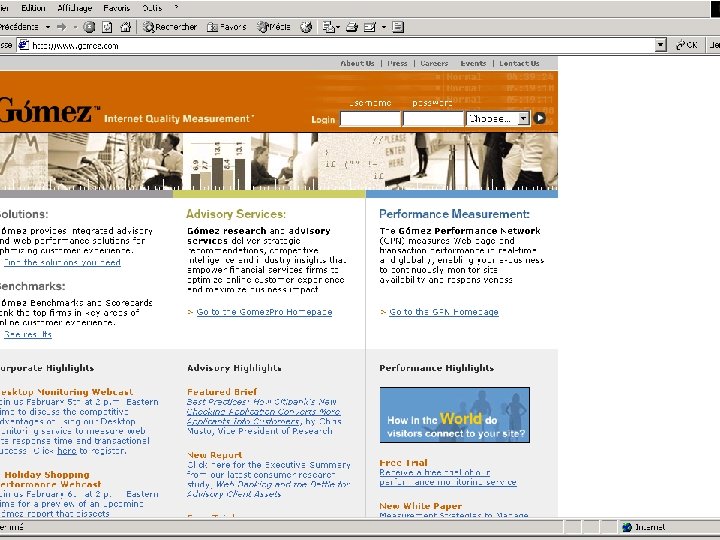
Task: Click the Edit page icon
Action: coord(370,27)
